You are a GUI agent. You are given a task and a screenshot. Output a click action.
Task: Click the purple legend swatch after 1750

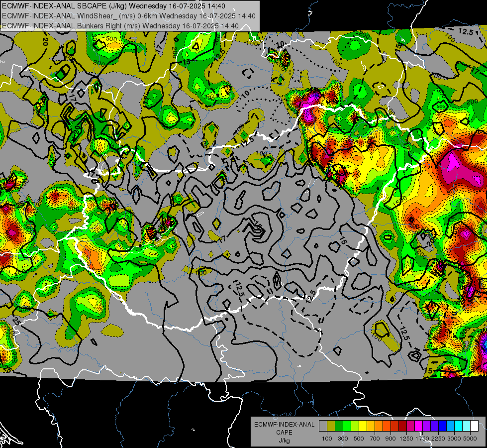[427, 426]
